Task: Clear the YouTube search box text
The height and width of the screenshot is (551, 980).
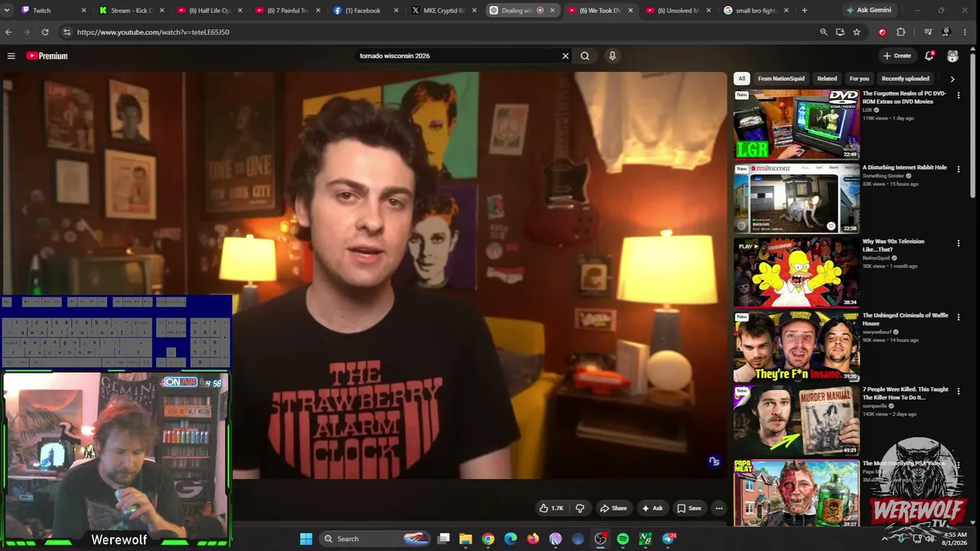Action: coord(566,56)
